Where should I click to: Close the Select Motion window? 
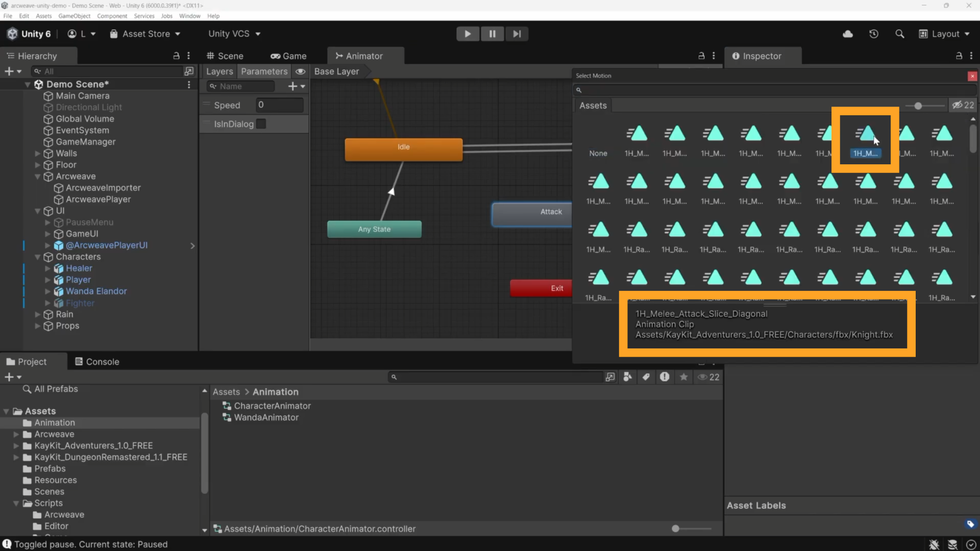pyautogui.click(x=972, y=76)
